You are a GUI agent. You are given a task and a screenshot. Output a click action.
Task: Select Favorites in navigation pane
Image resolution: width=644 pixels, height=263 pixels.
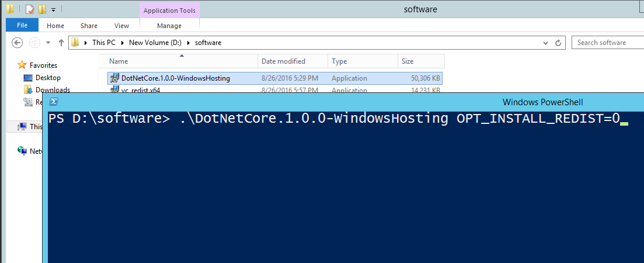point(44,65)
